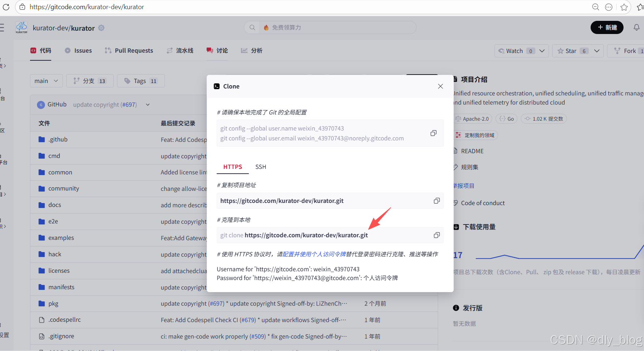Open the common folder
The width and height of the screenshot is (644, 351).
pos(60,172)
